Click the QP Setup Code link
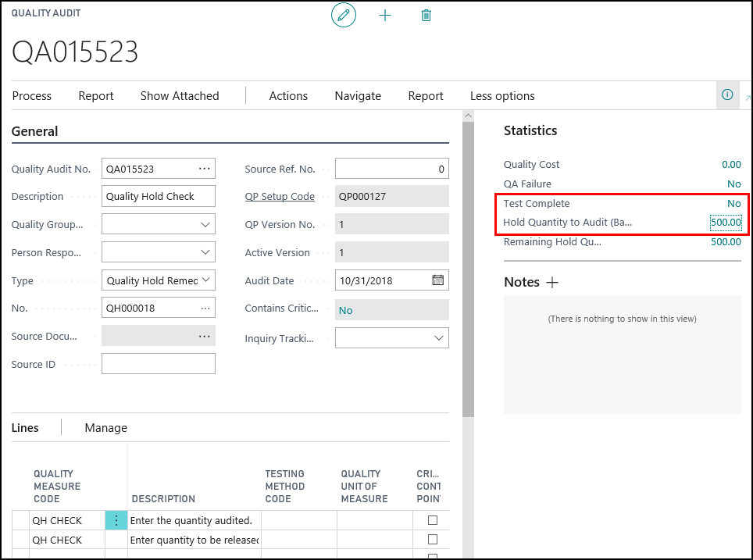Image resolution: width=753 pixels, height=560 pixels. point(280,197)
